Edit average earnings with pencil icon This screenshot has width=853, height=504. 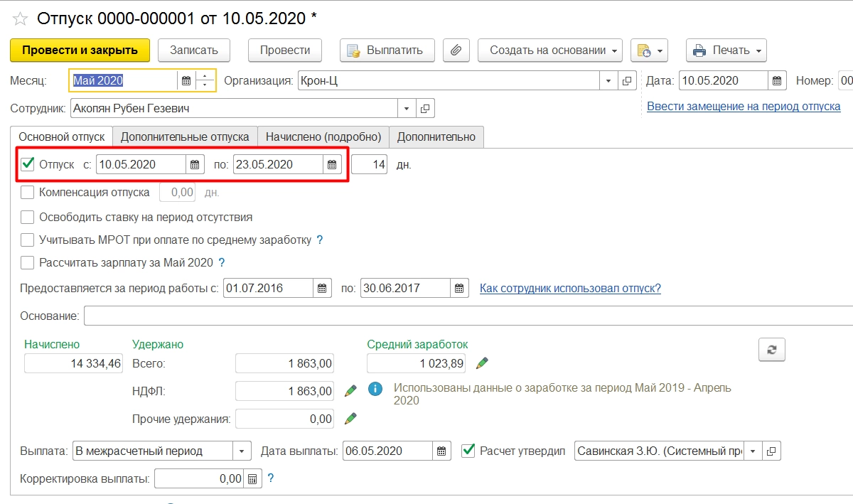pyautogui.click(x=483, y=363)
